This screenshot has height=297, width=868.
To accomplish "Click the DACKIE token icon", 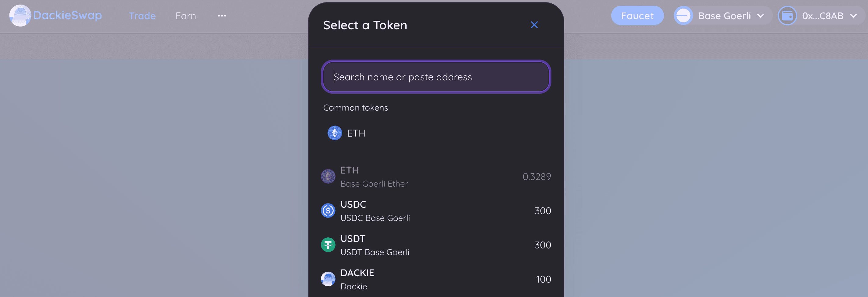I will (x=328, y=279).
